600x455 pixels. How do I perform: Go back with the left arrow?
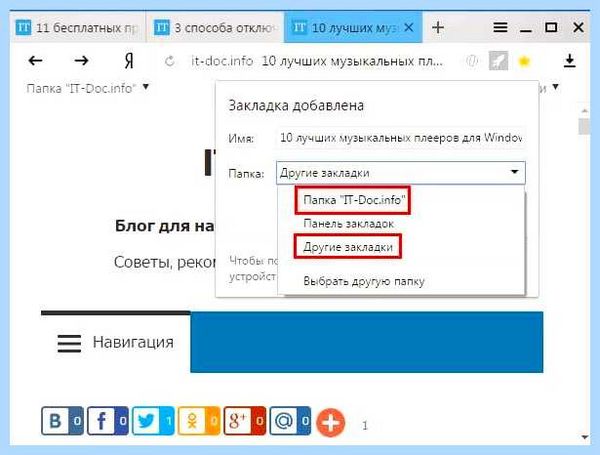pos(35,60)
